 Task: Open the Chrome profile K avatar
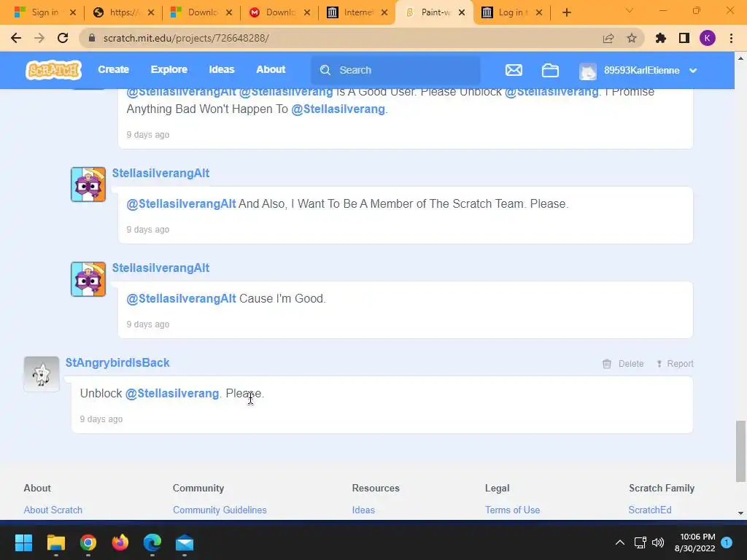tap(708, 38)
